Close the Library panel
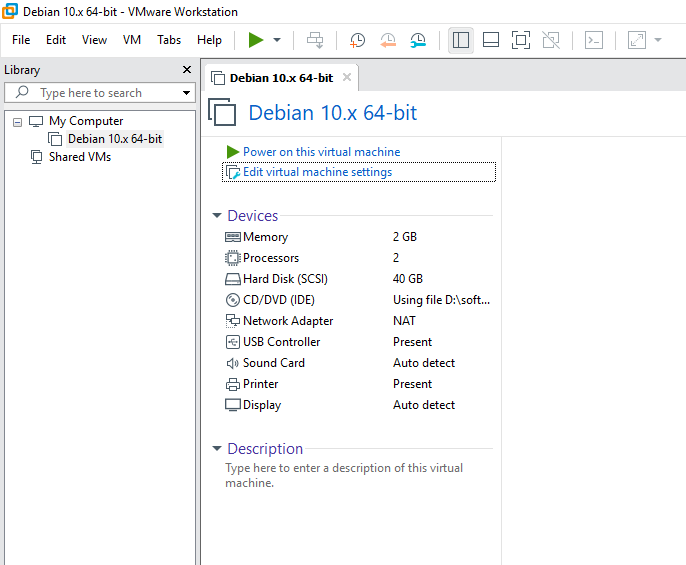The width and height of the screenshot is (686, 565). 187,70
